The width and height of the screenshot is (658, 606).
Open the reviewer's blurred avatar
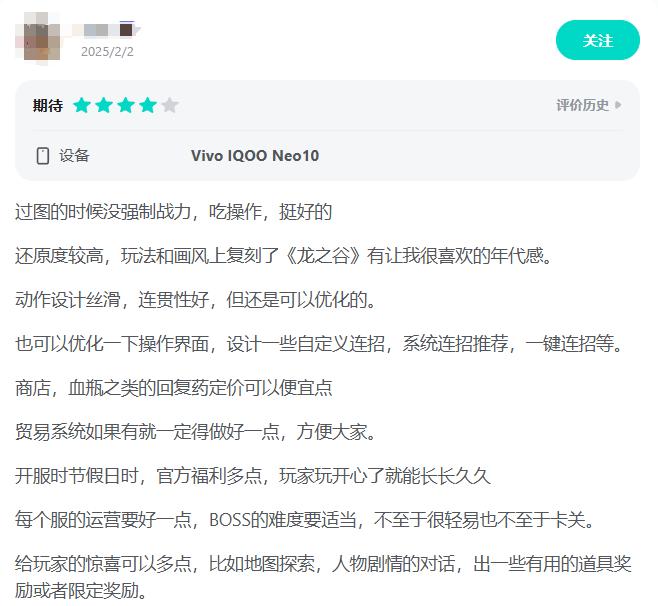tap(39, 39)
